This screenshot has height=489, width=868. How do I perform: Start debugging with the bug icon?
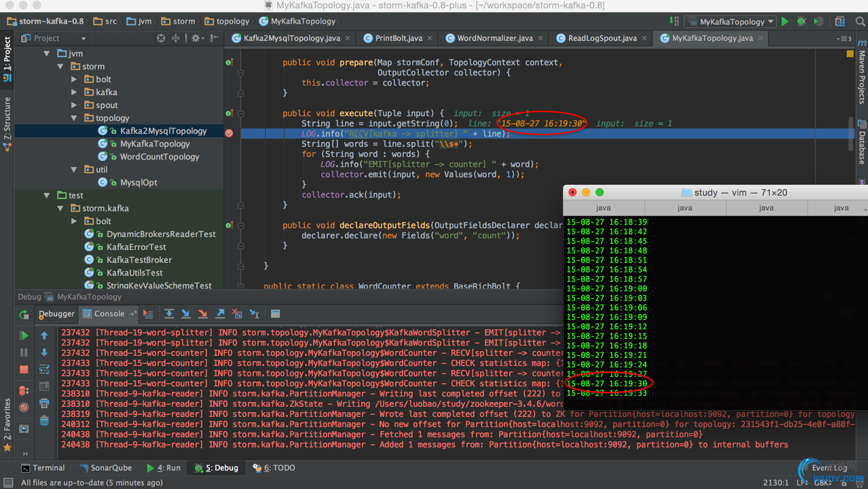(x=801, y=22)
